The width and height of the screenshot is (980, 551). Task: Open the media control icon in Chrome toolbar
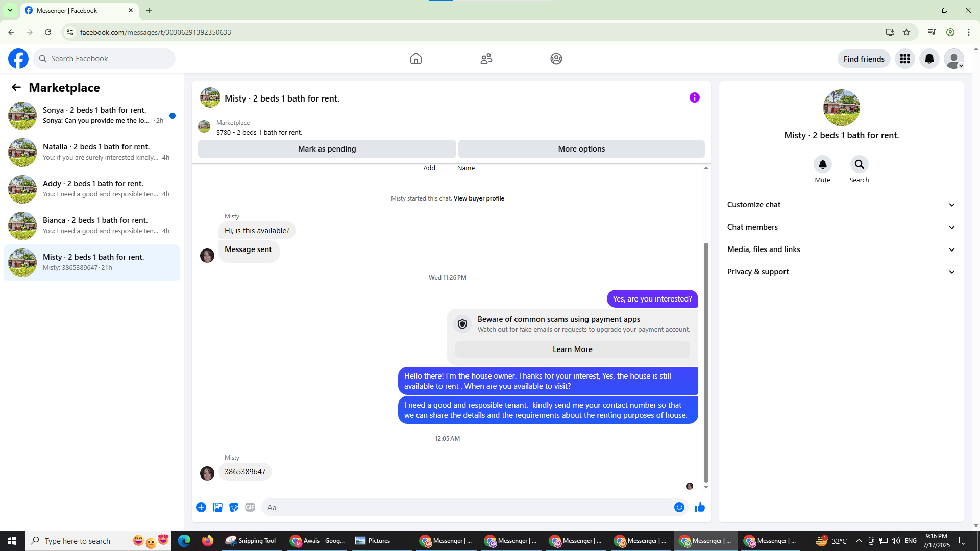click(932, 32)
